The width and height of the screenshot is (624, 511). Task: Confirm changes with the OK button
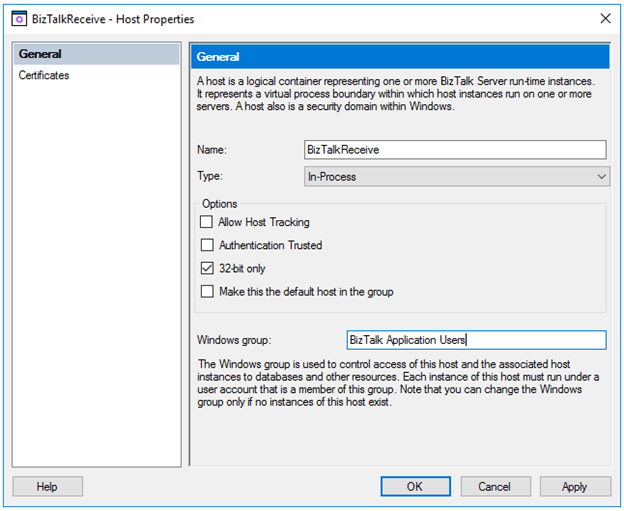(x=415, y=487)
